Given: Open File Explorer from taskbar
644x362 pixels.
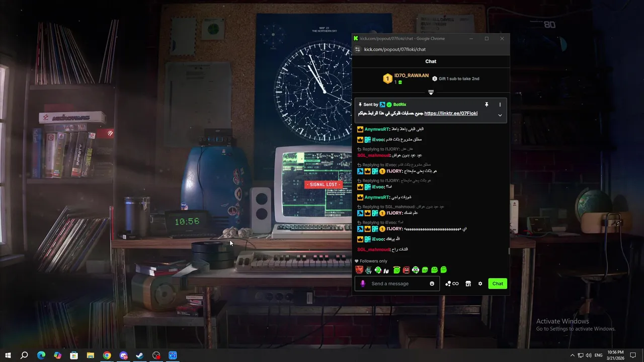Looking at the screenshot, I should [91, 355].
